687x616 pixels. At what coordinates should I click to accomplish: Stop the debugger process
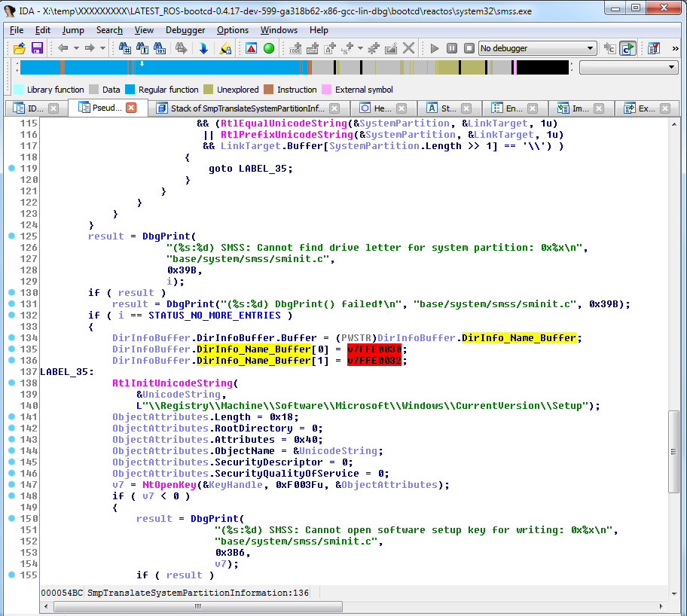click(x=469, y=48)
